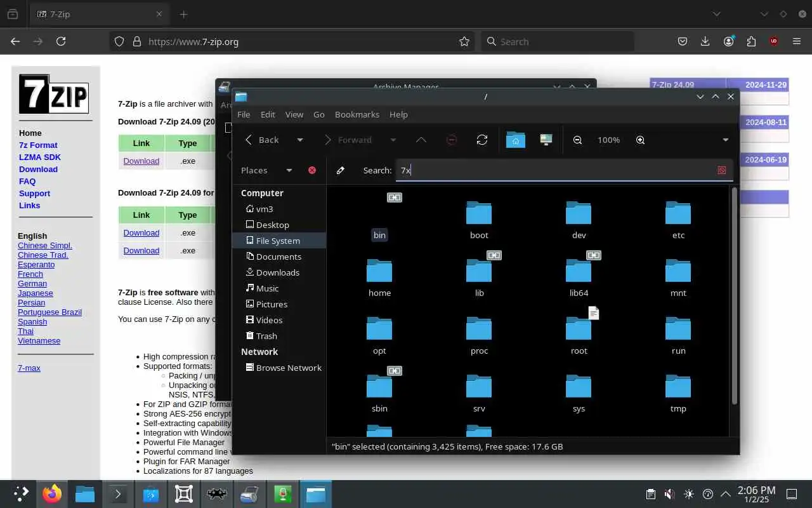Bookmark this page star icon
The image size is (812, 508).
coord(464,41)
